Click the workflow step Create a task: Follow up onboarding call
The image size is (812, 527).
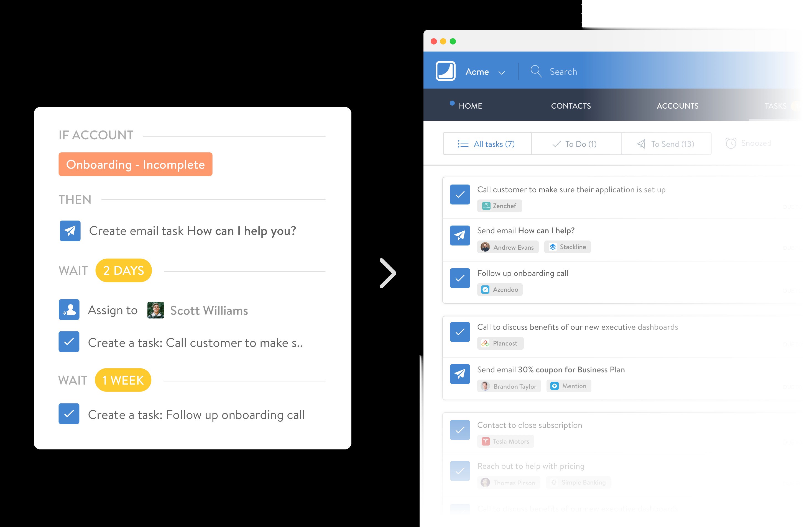196,415
